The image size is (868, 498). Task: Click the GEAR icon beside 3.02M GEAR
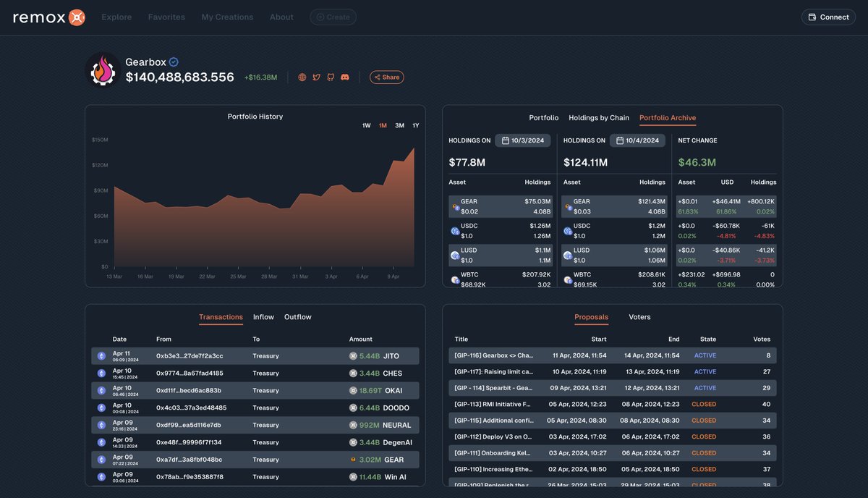[353, 460]
